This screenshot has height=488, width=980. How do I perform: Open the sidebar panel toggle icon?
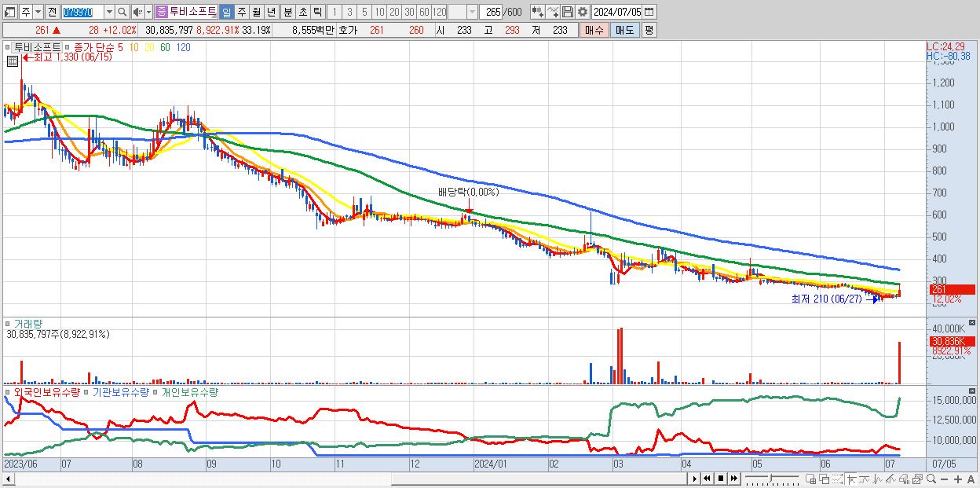(x=9, y=12)
